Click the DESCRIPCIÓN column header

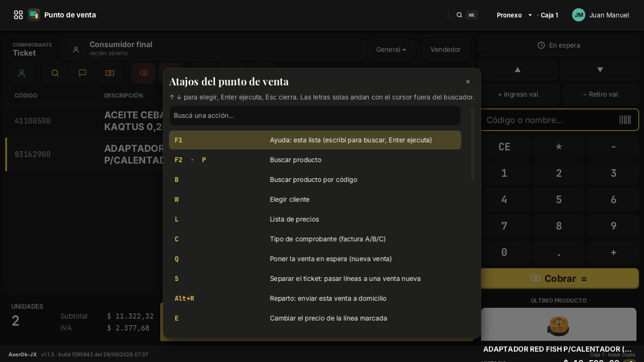[124, 95]
